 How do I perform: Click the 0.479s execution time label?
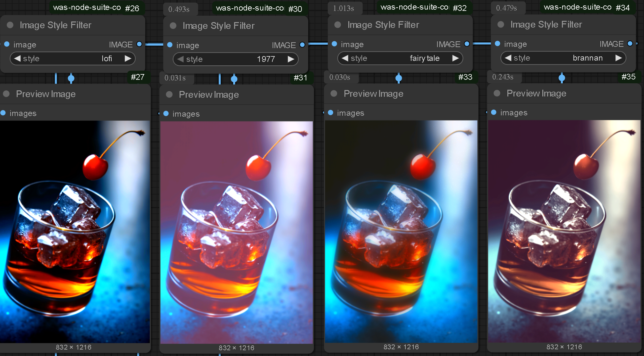[506, 8]
